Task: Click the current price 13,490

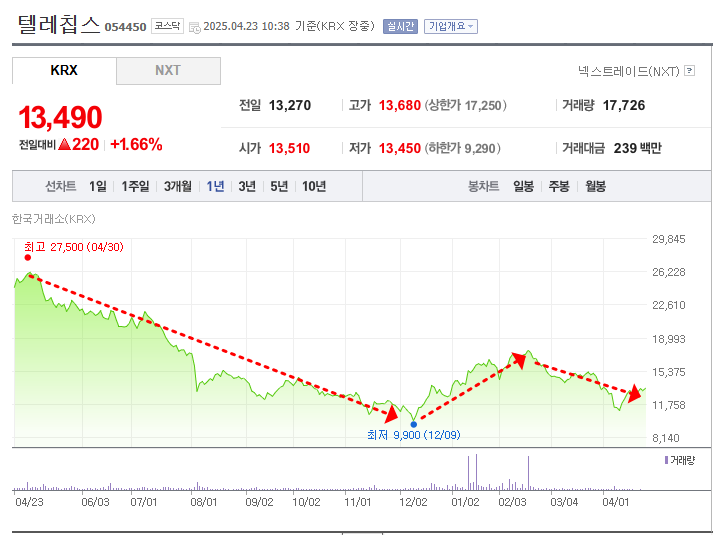Action: coord(60,117)
